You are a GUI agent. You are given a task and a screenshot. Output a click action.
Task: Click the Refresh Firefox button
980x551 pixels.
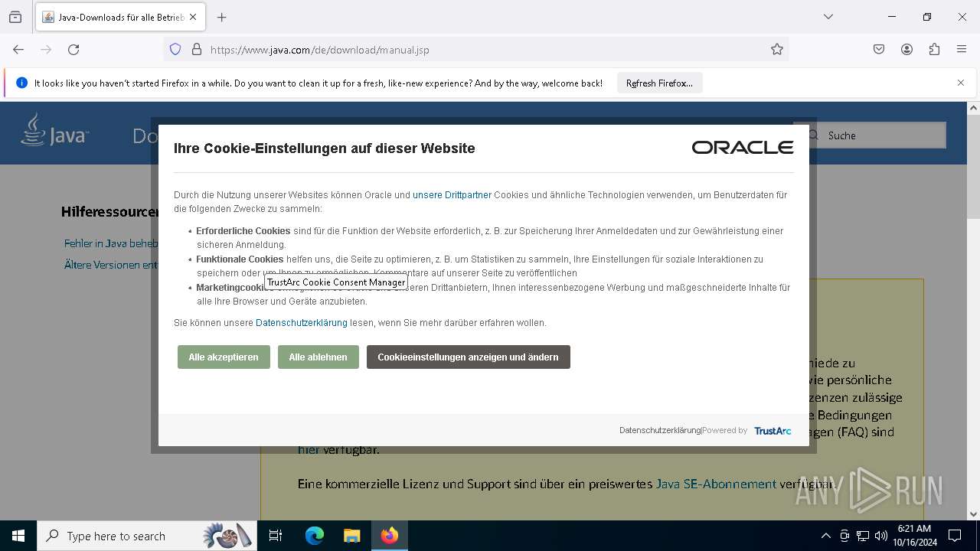point(659,83)
